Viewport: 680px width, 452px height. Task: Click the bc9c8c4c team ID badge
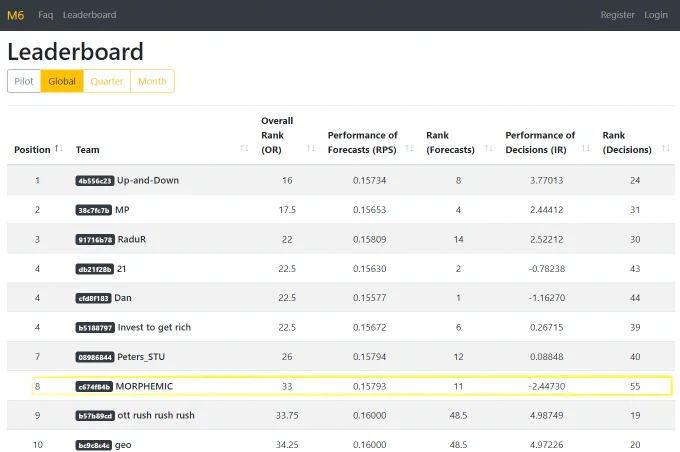(x=94, y=445)
